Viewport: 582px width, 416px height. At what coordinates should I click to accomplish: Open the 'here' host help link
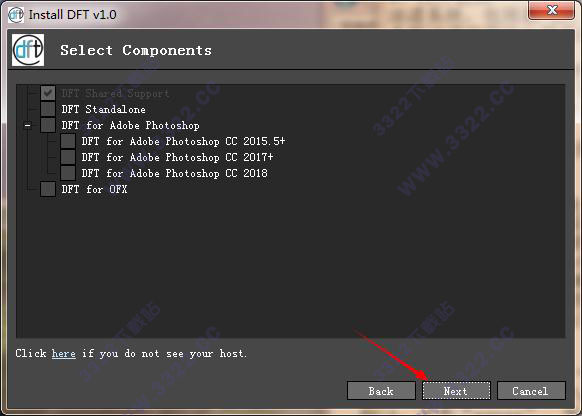63,353
